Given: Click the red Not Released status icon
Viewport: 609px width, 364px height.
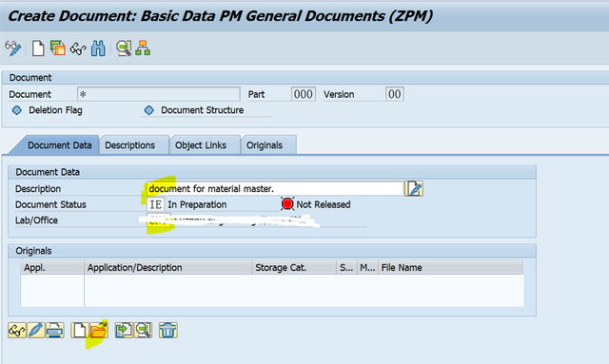Looking at the screenshot, I should coord(287,203).
